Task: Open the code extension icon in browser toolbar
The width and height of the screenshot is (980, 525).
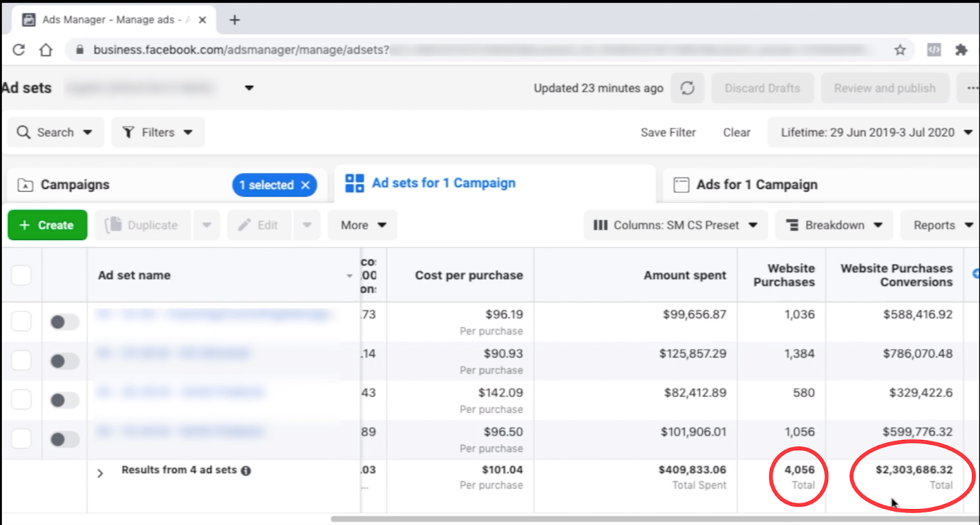Action: [934, 50]
